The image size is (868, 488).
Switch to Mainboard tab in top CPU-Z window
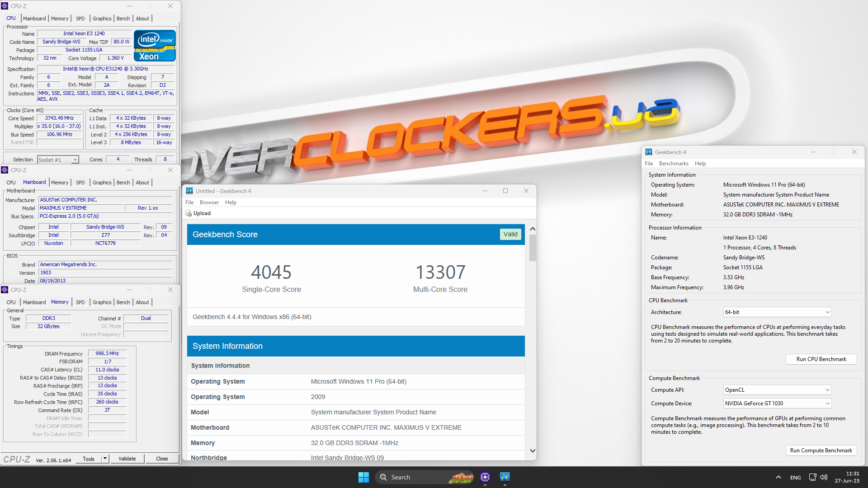34,19
